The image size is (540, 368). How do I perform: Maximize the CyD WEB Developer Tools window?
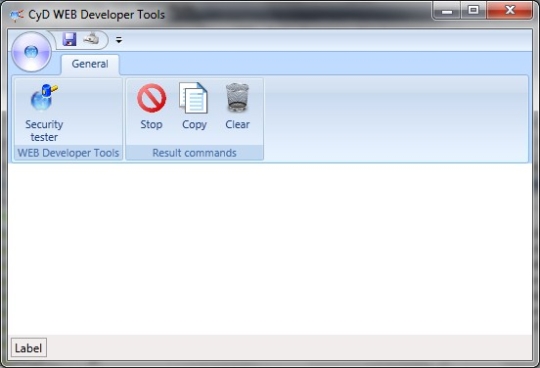pos(473,11)
